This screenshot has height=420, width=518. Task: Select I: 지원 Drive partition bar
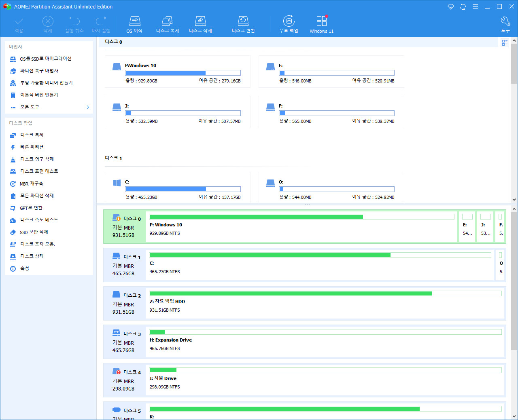coord(325,380)
